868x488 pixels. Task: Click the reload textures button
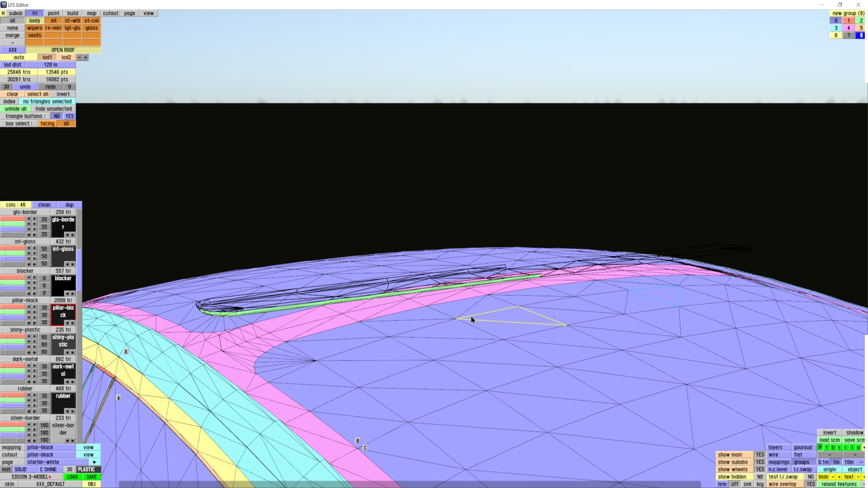click(x=839, y=484)
